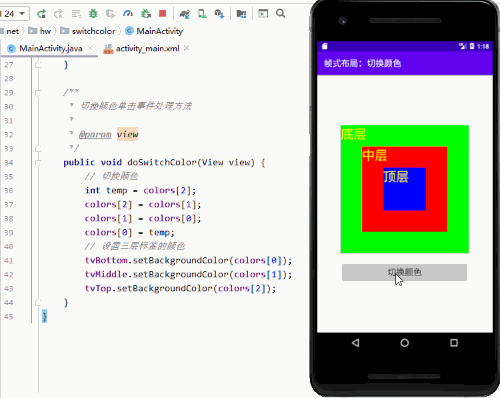Tap the emulator Back navigation button
Image resolution: width=500 pixels, height=398 pixels.
pyautogui.click(x=355, y=343)
